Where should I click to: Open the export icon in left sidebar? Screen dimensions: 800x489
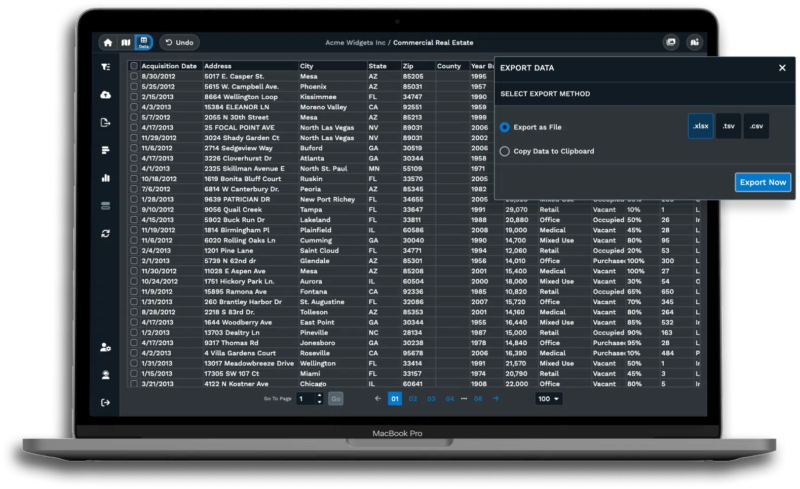(x=106, y=122)
